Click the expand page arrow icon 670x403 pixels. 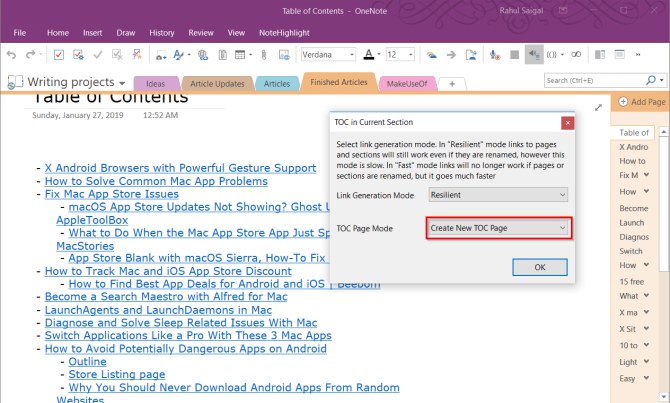(599, 106)
